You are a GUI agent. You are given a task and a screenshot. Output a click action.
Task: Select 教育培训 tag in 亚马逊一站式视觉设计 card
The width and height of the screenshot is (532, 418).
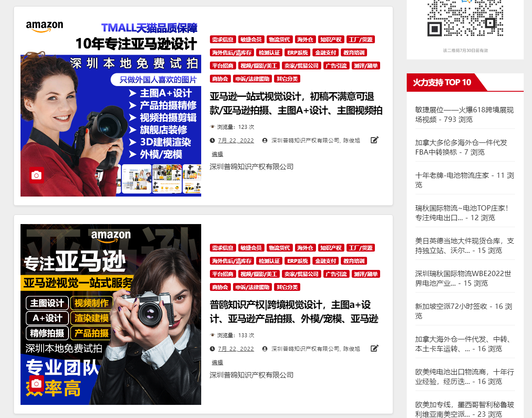(354, 52)
